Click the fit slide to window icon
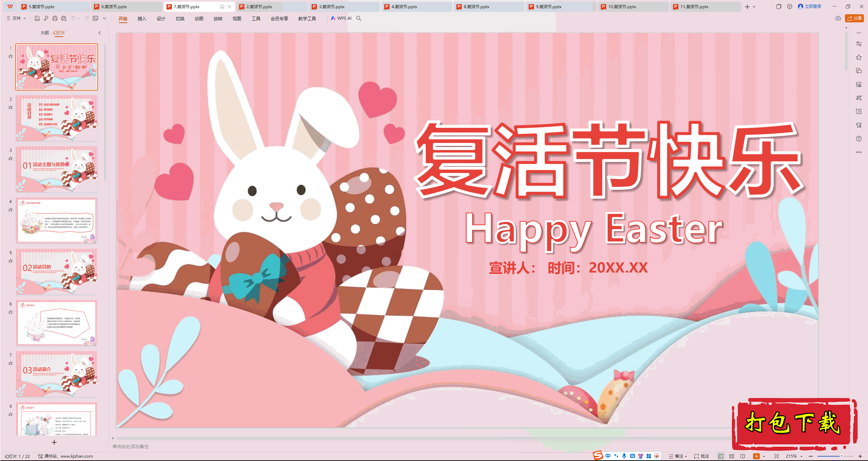 pyautogui.click(x=777, y=456)
